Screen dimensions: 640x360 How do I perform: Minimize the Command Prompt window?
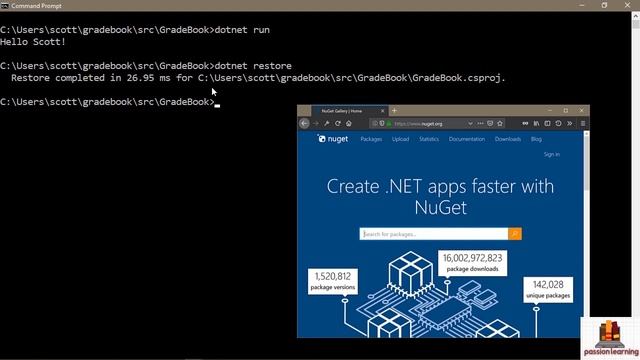point(582,5)
